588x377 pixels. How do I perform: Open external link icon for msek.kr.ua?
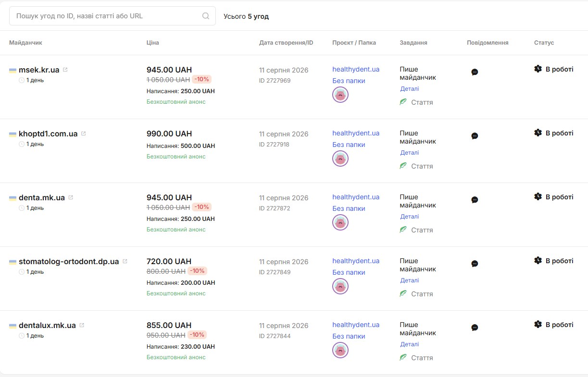click(x=65, y=70)
